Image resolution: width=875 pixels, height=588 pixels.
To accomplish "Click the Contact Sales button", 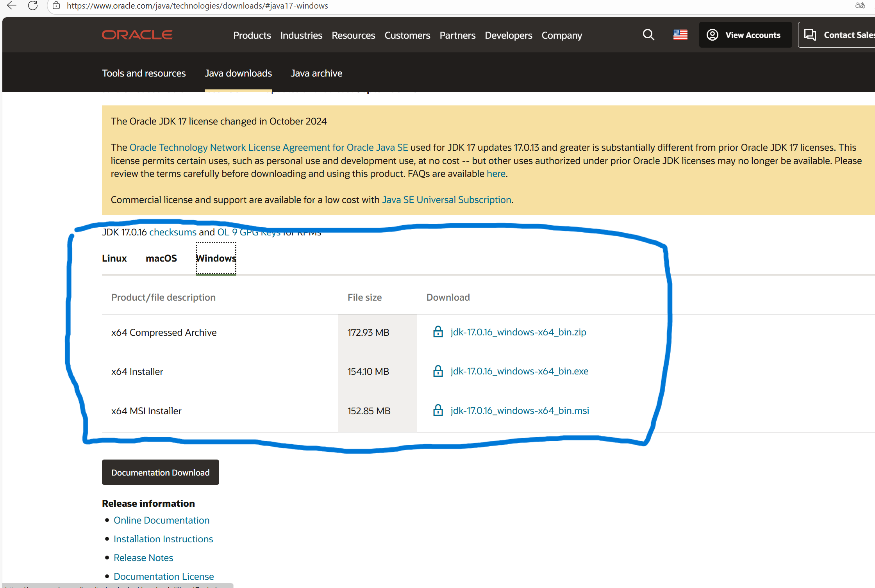I will (x=836, y=35).
